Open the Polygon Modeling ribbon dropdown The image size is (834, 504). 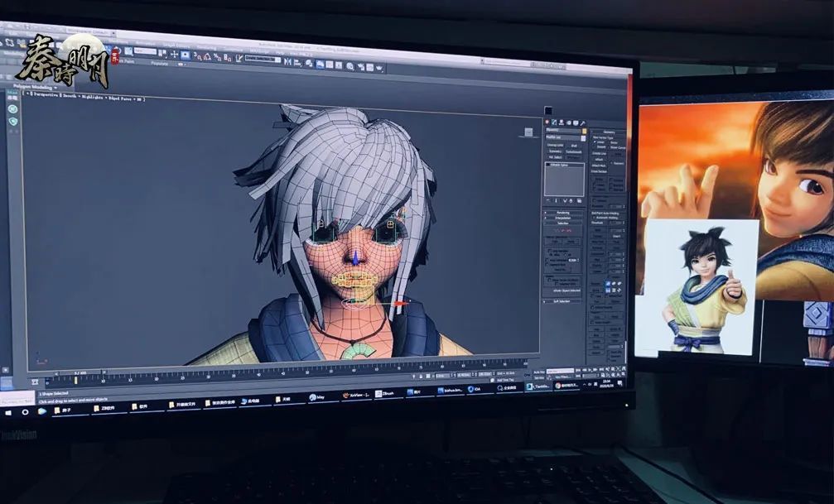[x=33, y=87]
